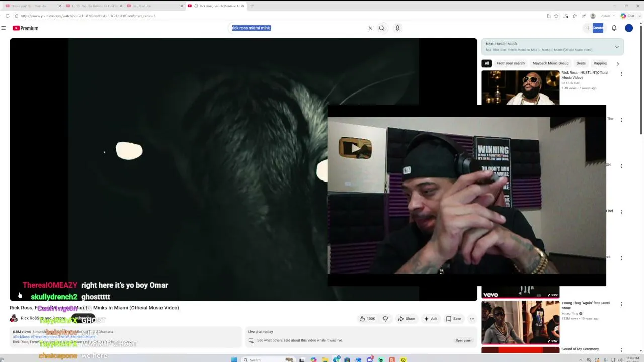Select the 'From your search' chip
Image resolution: width=644 pixels, height=362 pixels.
coord(511,63)
